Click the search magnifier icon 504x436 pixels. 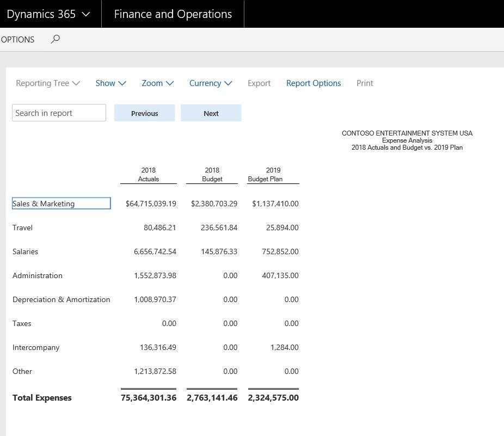click(55, 39)
